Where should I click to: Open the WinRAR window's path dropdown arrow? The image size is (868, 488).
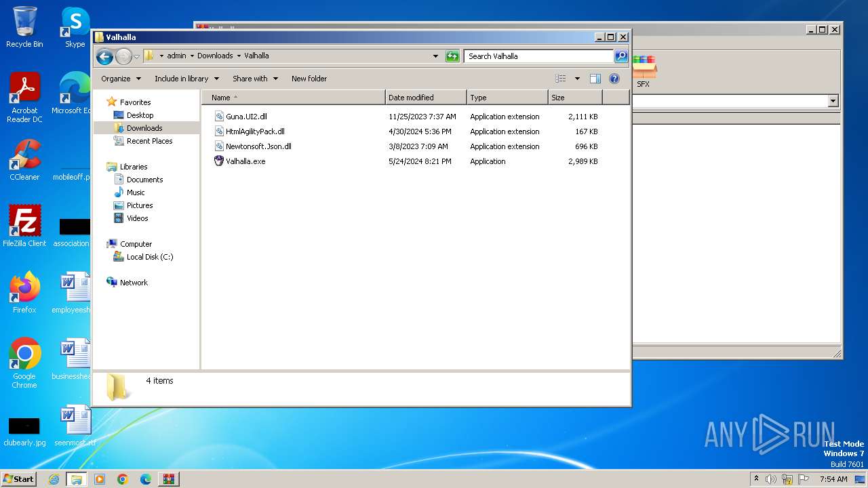point(833,101)
